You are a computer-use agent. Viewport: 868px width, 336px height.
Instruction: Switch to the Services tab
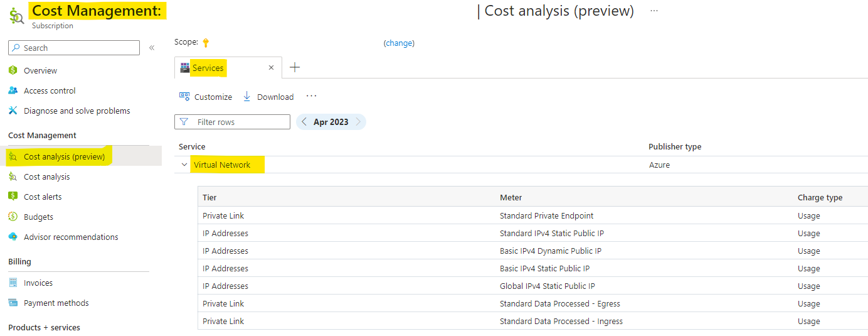click(228, 68)
